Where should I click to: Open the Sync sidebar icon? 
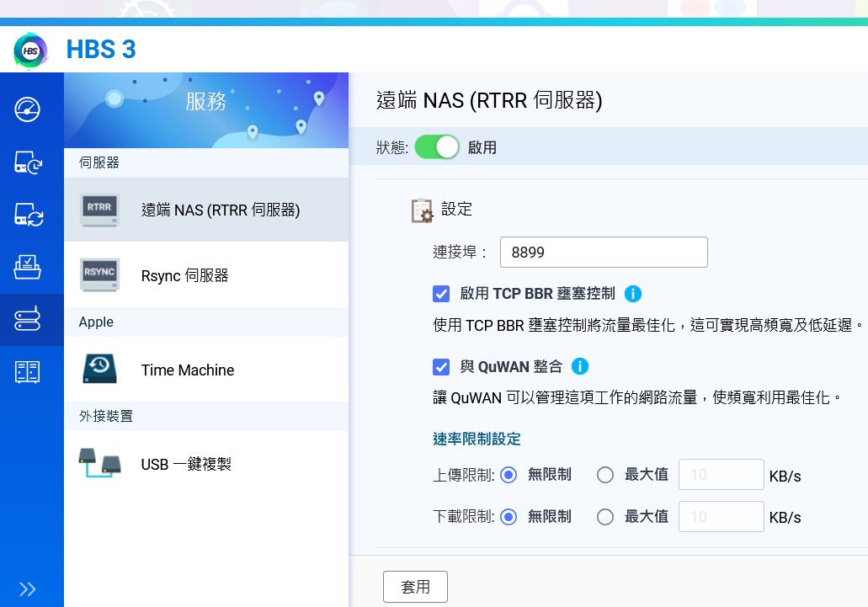(x=27, y=215)
